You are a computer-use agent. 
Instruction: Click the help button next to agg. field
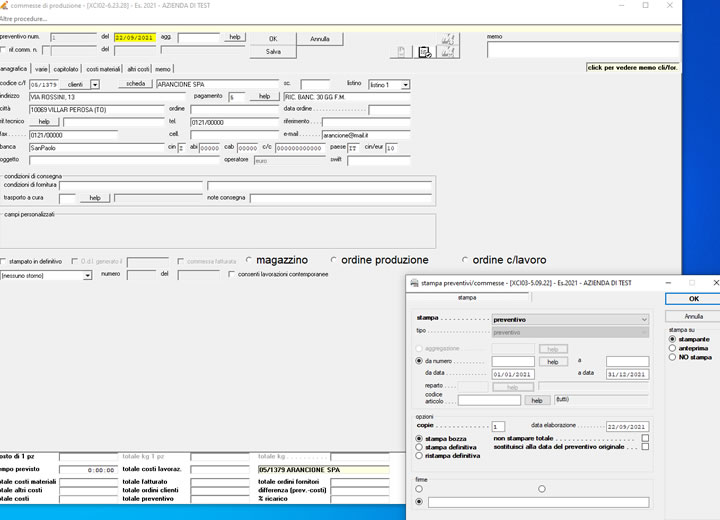tap(235, 37)
